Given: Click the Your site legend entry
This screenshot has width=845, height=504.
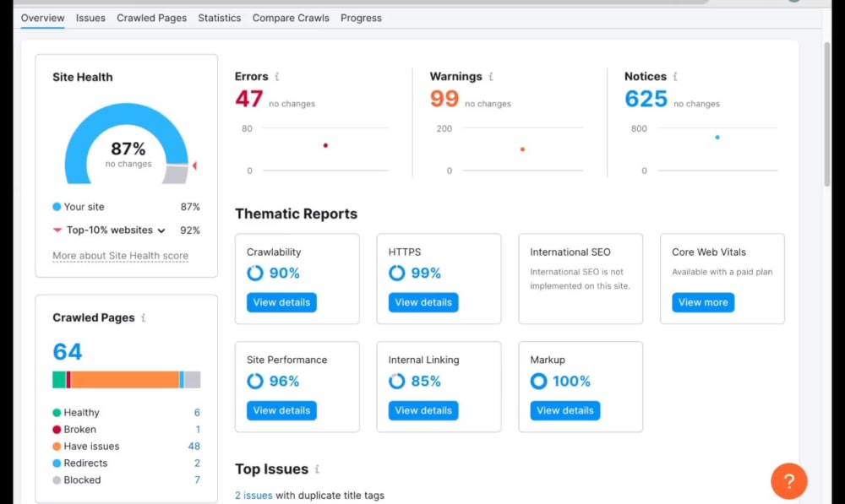Looking at the screenshot, I should tap(79, 207).
